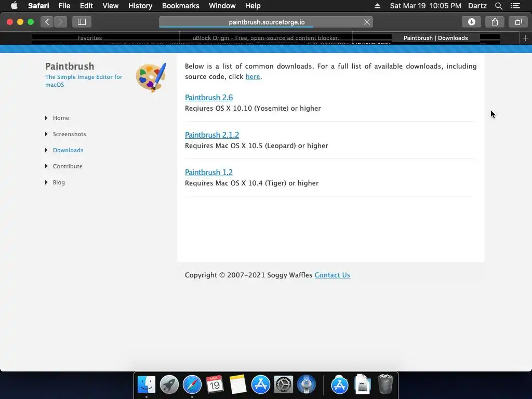This screenshot has width=532, height=399.
Task: Follow the 'here' full downloads link
Action: point(253,77)
